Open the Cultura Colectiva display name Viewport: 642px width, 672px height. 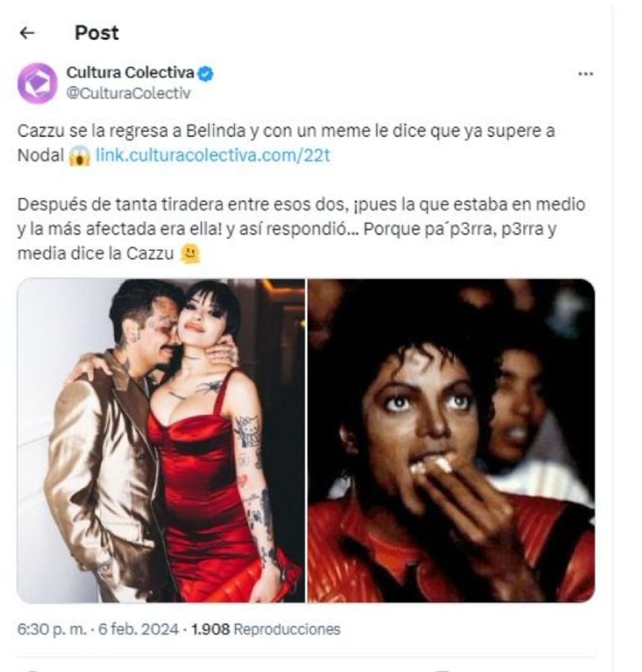[x=130, y=73]
